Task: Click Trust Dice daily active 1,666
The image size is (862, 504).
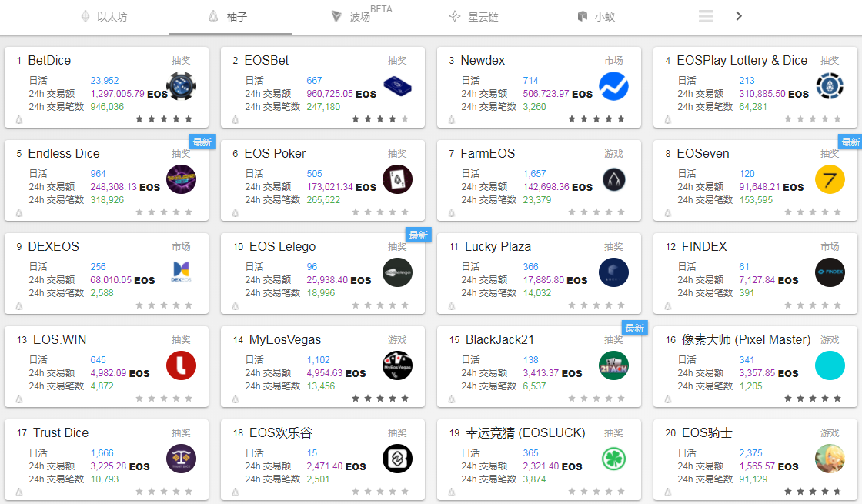Action: pyautogui.click(x=102, y=453)
